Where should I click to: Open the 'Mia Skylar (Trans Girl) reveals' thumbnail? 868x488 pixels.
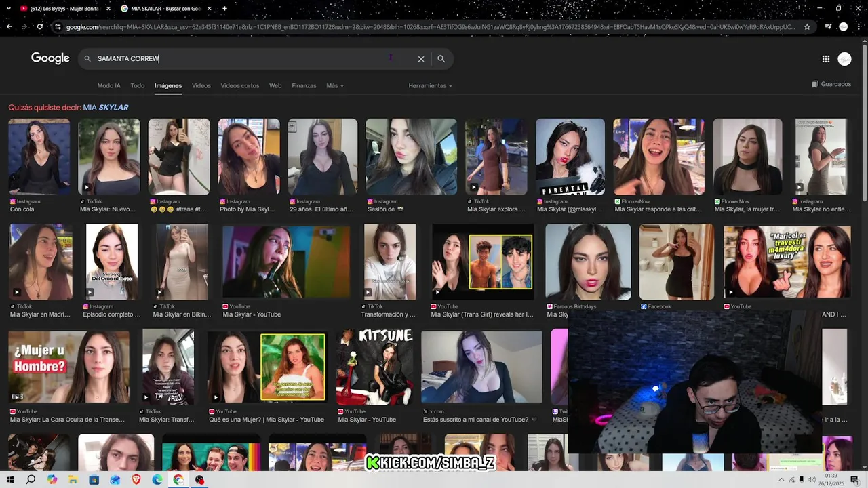click(x=482, y=262)
